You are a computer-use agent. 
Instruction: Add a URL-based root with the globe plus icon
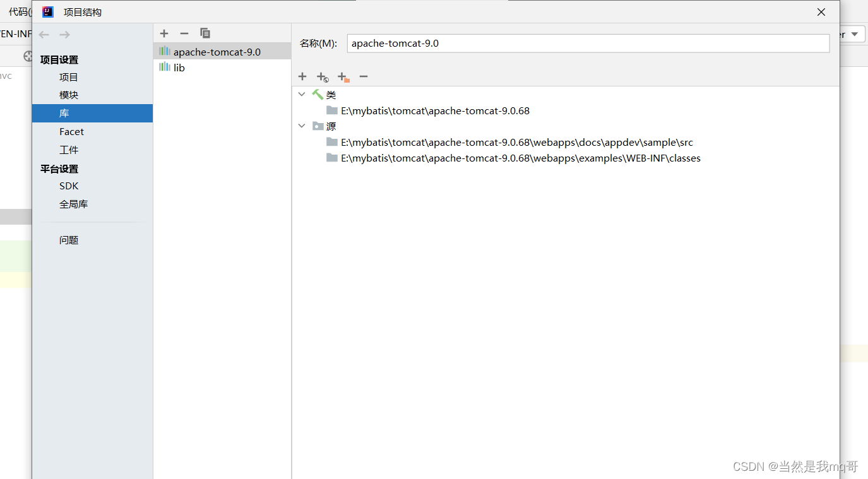coord(323,77)
